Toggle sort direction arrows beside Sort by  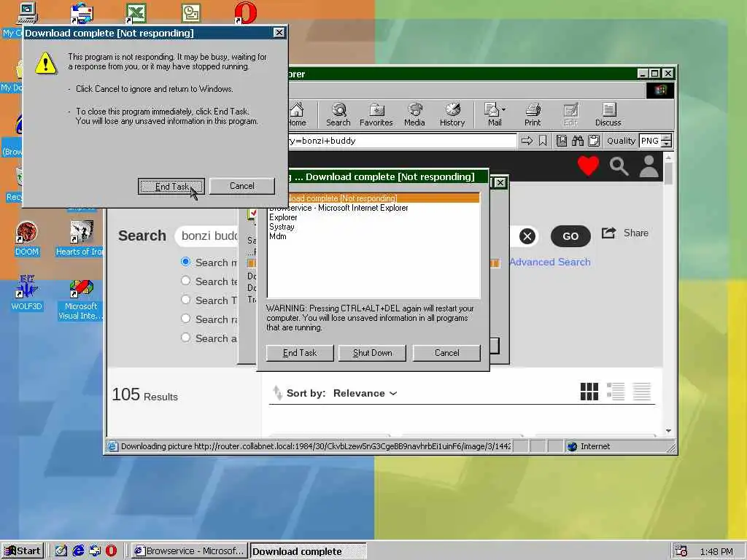click(x=277, y=393)
